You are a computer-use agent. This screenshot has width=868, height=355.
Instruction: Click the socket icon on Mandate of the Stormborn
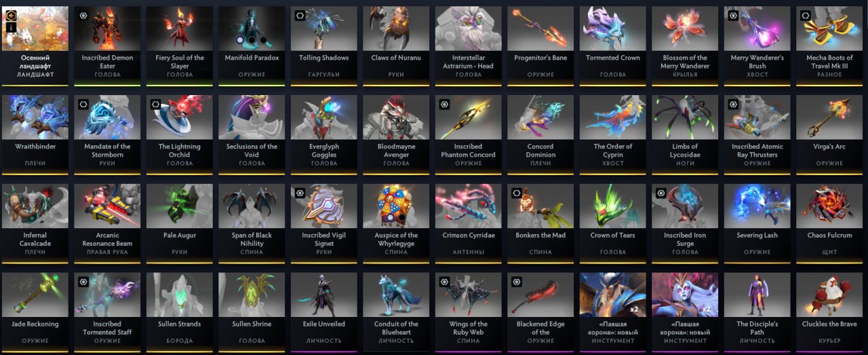click(x=83, y=104)
